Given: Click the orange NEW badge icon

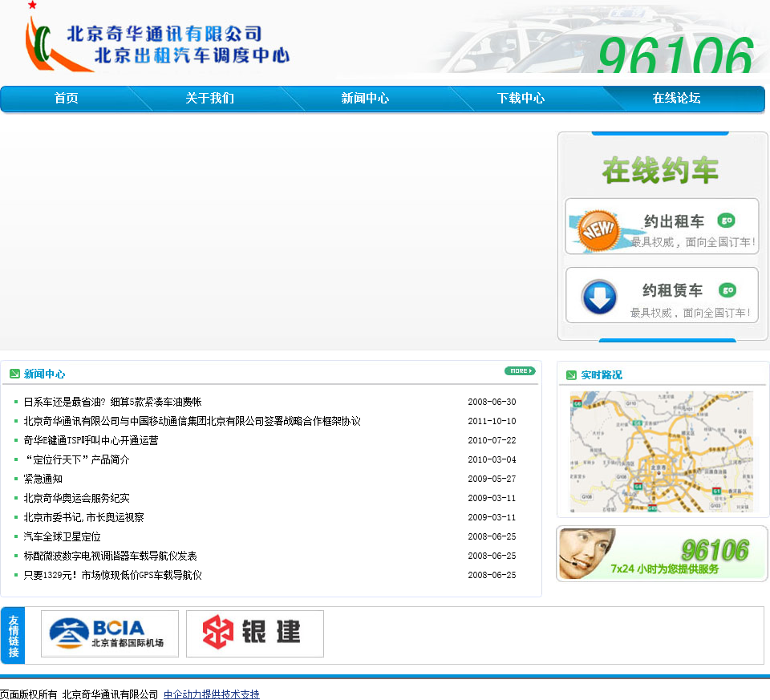Looking at the screenshot, I should 598,230.
